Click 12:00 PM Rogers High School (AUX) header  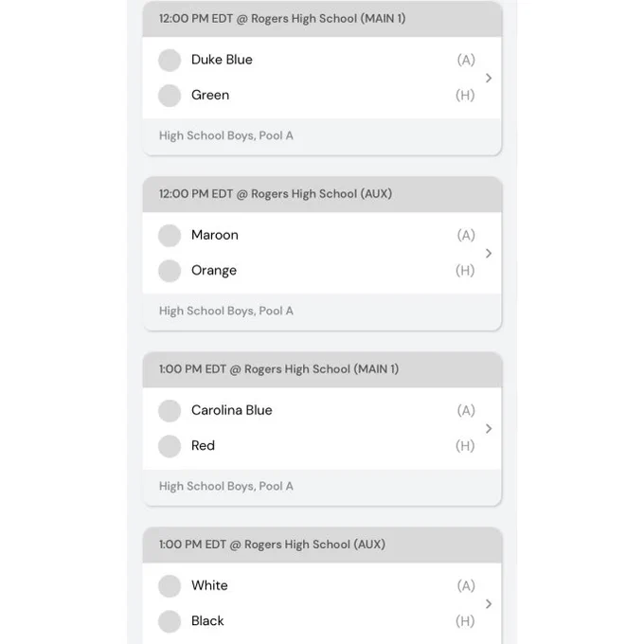[322, 194]
